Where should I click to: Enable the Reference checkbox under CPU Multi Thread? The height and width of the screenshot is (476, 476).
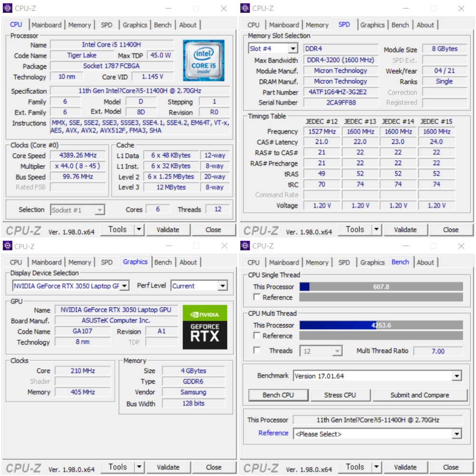click(257, 336)
